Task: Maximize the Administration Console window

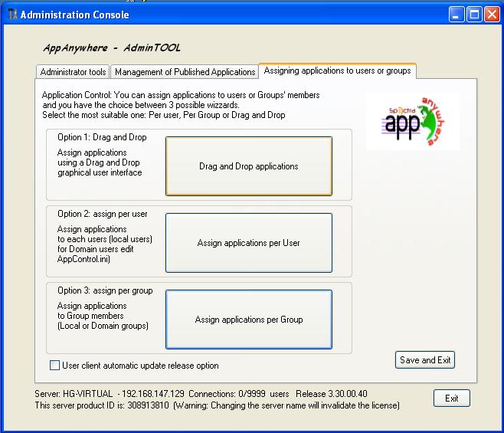Action: pyautogui.click(x=473, y=15)
